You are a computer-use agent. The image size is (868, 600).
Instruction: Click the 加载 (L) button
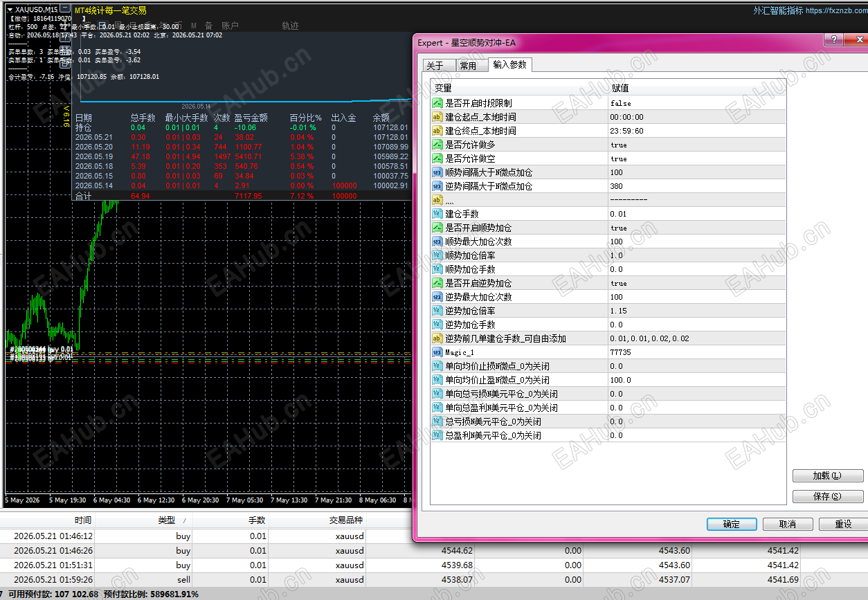tap(828, 476)
